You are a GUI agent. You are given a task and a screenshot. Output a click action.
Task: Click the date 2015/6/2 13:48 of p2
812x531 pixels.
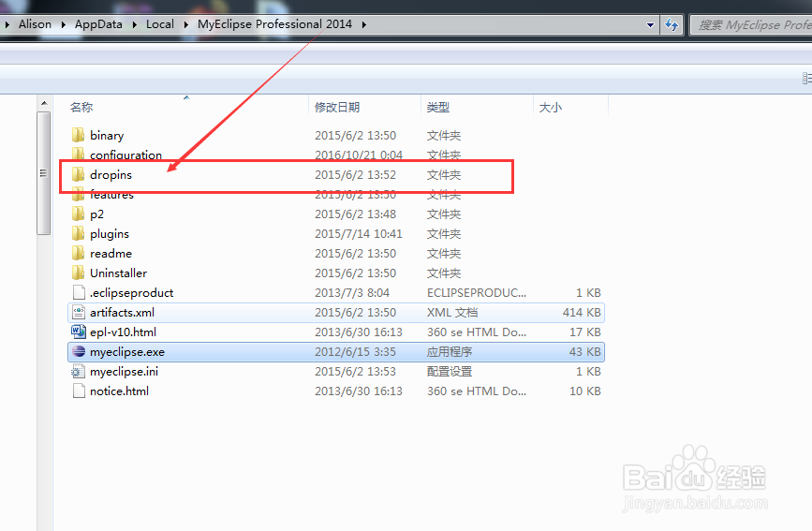355,214
